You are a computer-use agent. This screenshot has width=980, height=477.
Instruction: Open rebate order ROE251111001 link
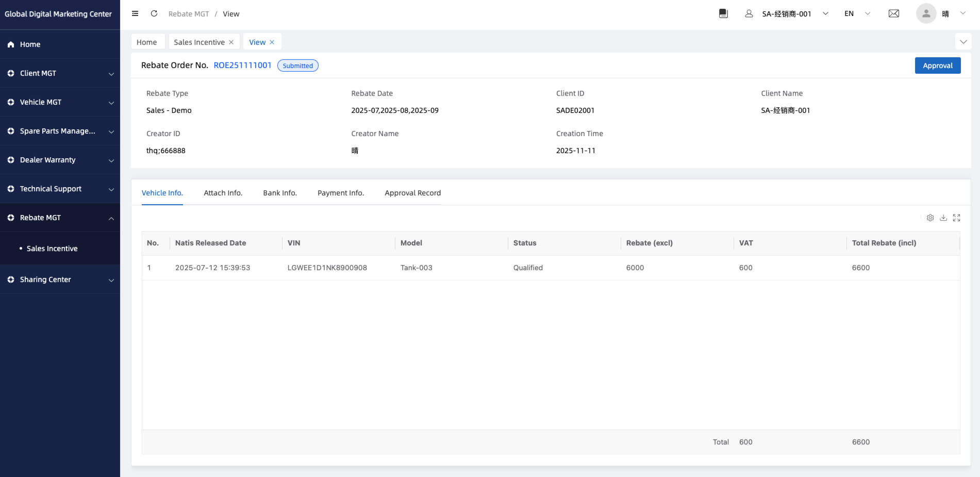tap(242, 65)
